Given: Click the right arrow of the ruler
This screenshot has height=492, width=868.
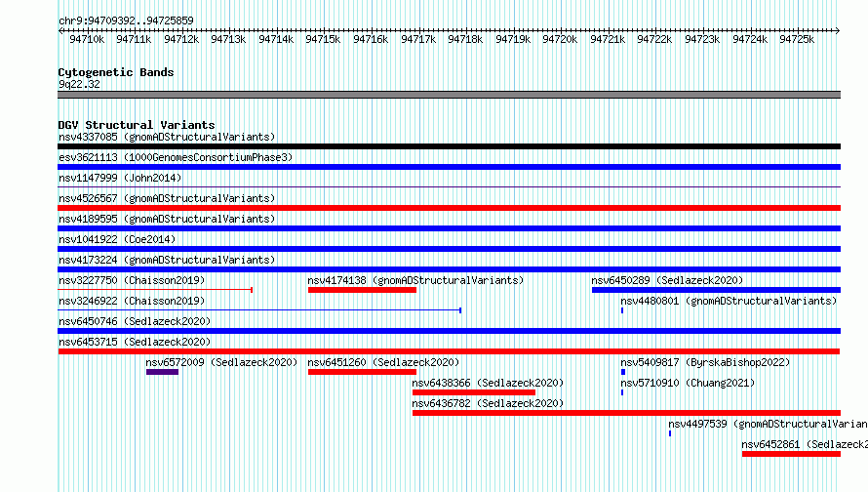Looking at the screenshot, I should point(837,31).
